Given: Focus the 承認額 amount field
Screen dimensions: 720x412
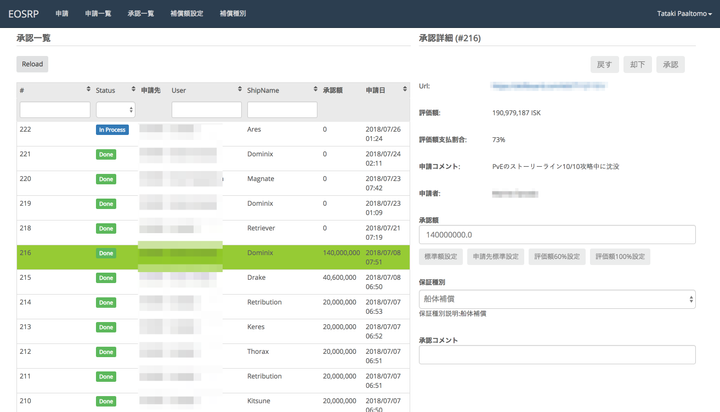Looking at the screenshot, I should point(556,234).
